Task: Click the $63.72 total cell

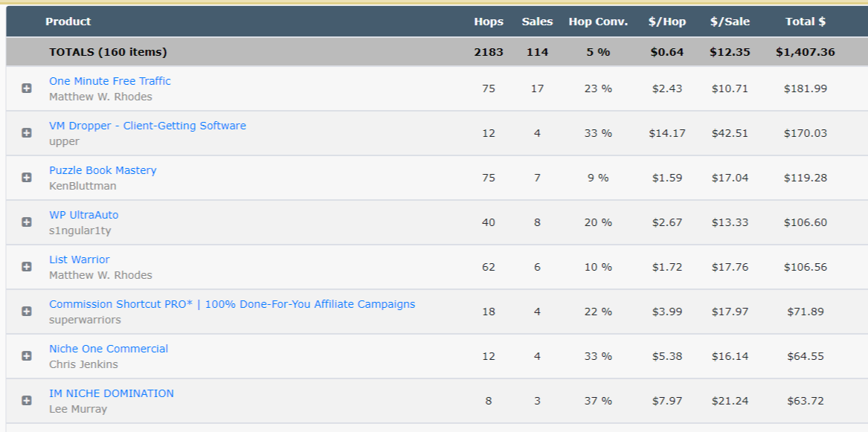Action: click(x=806, y=401)
